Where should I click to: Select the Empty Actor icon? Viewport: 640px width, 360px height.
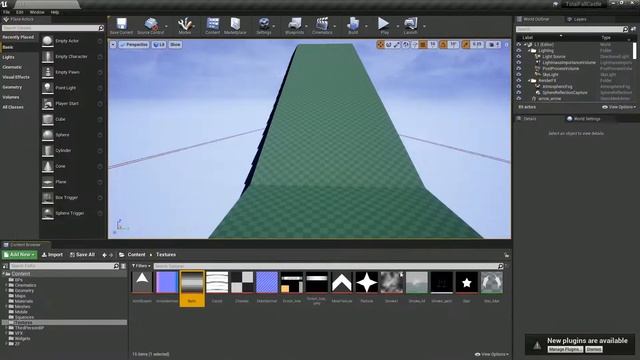[48, 41]
